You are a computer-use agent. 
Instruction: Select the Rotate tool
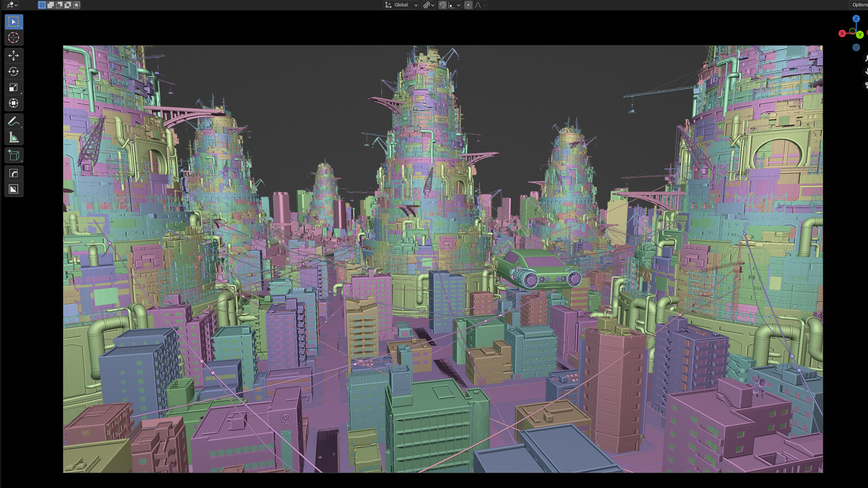pos(14,72)
